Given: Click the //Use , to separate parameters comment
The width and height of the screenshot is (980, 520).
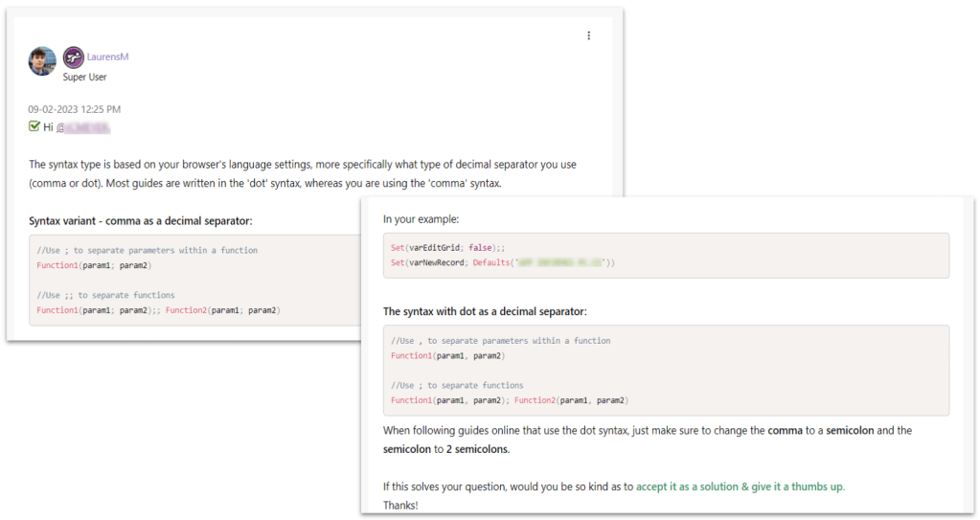Looking at the screenshot, I should pos(500,341).
